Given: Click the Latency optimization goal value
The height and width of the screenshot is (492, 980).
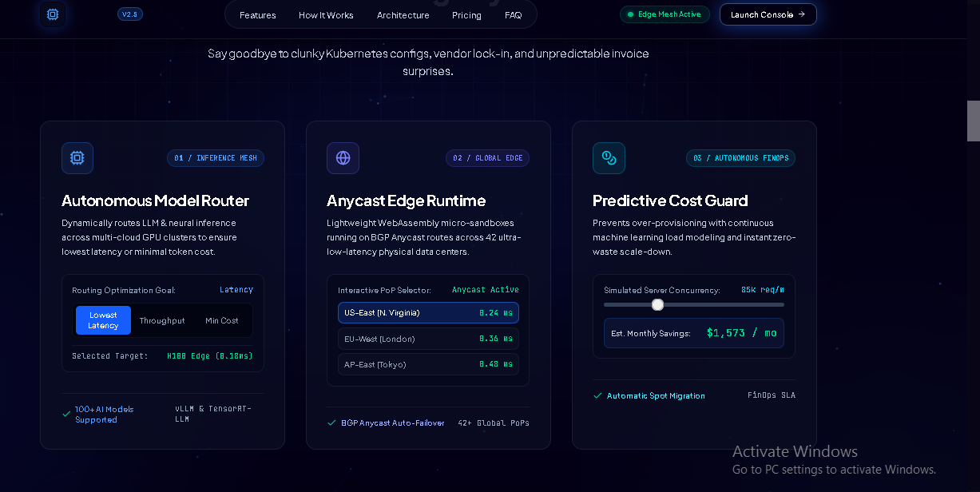Looking at the screenshot, I should 236,290.
